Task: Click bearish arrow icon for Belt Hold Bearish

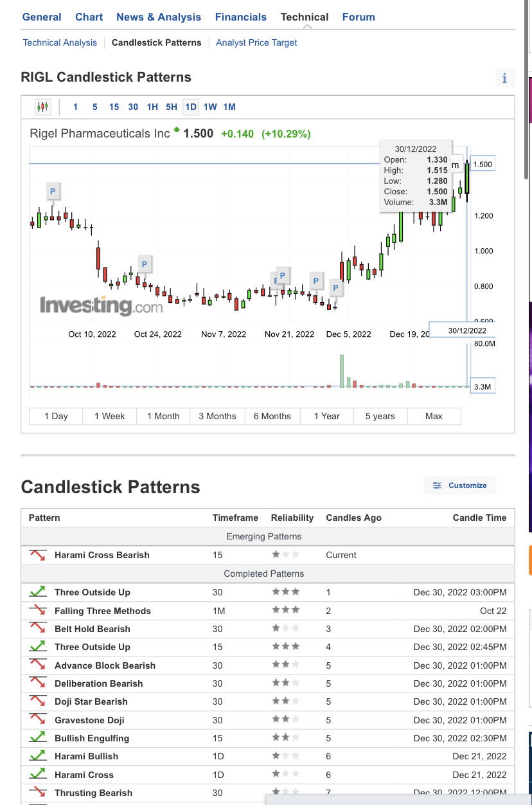Action: [x=37, y=629]
